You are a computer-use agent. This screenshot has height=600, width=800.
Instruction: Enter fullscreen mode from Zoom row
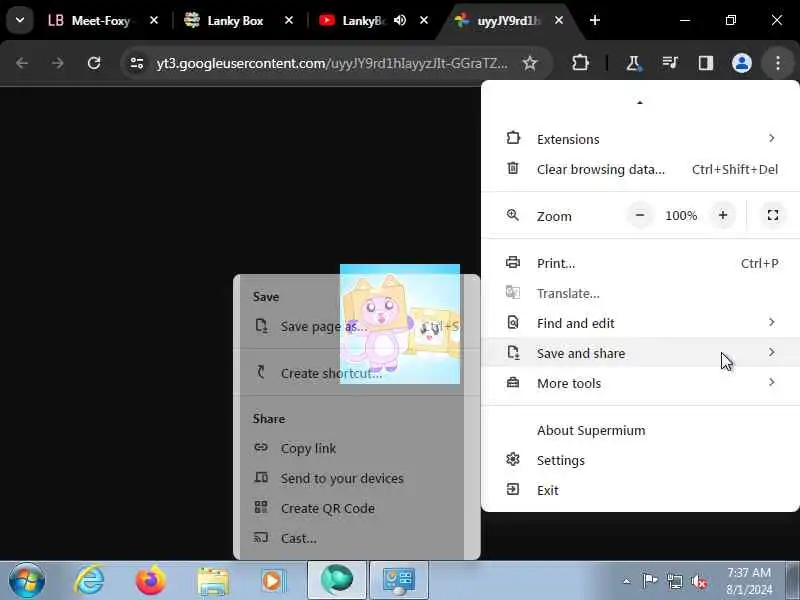click(x=772, y=215)
